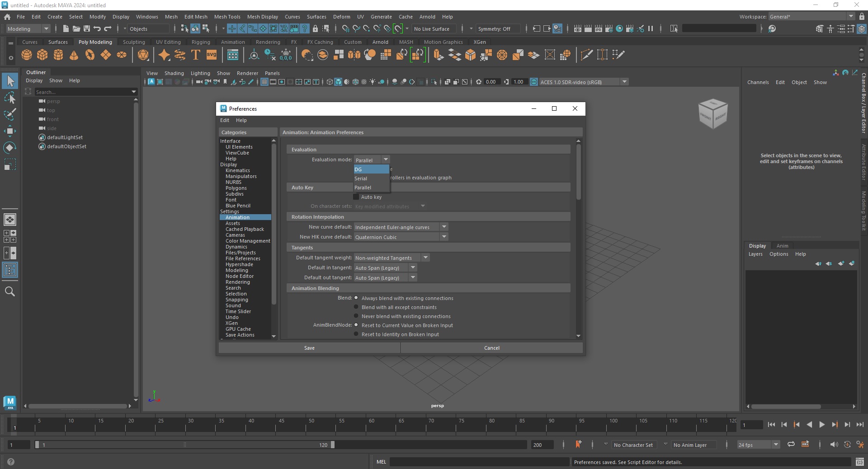This screenshot has height=469, width=868.
Task: Click Cancel to dismiss Preferences
Action: (492, 348)
